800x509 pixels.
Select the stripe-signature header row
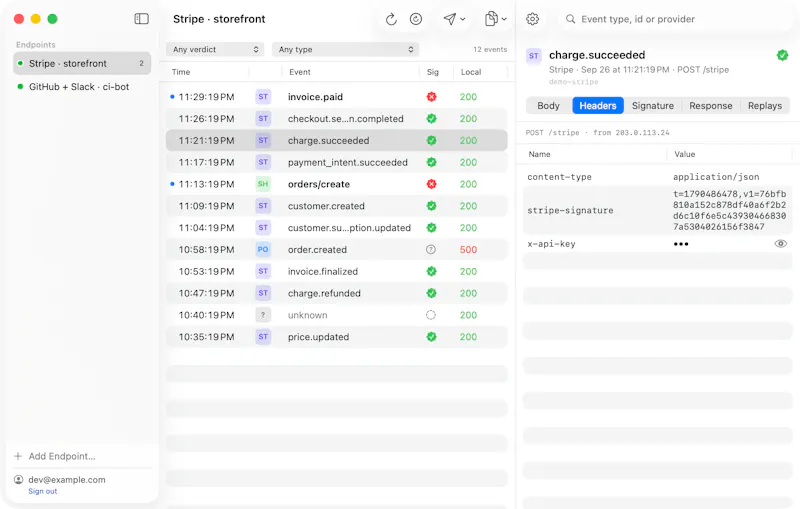(658, 210)
